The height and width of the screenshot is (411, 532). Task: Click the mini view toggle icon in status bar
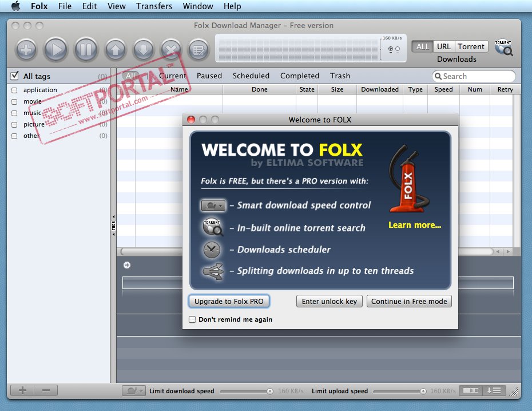pyautogui.click(x=471, y=390)
